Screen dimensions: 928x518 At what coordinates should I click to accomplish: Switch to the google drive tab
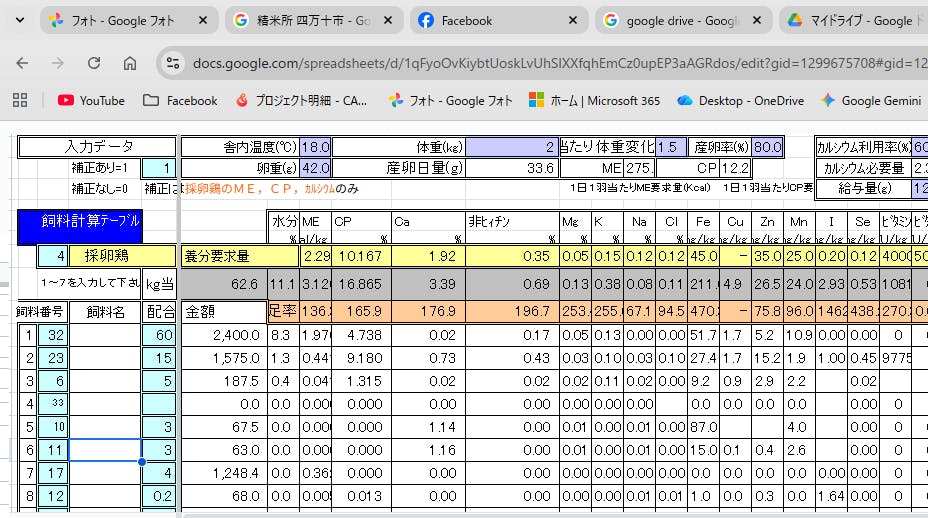[680, 20]
